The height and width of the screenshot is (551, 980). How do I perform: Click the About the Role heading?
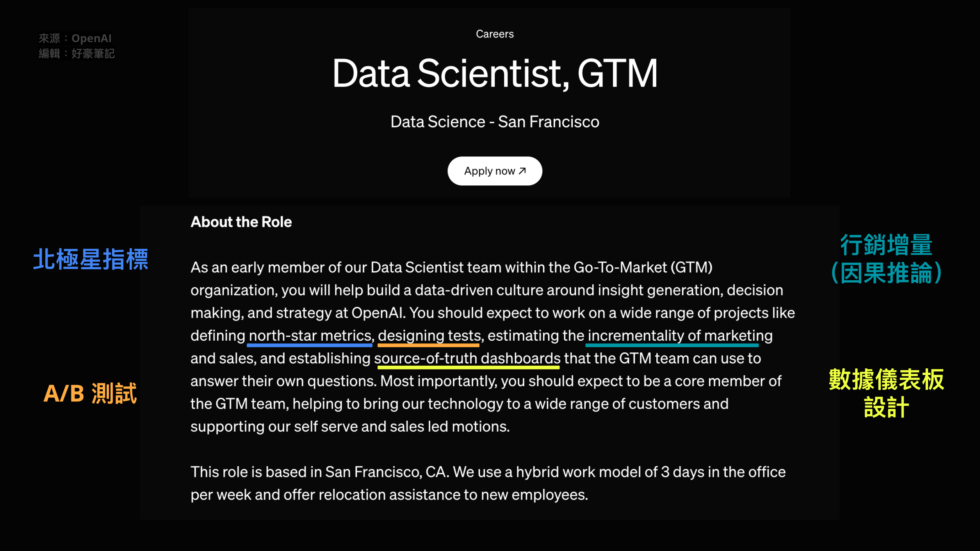click(x=241, y=222)
